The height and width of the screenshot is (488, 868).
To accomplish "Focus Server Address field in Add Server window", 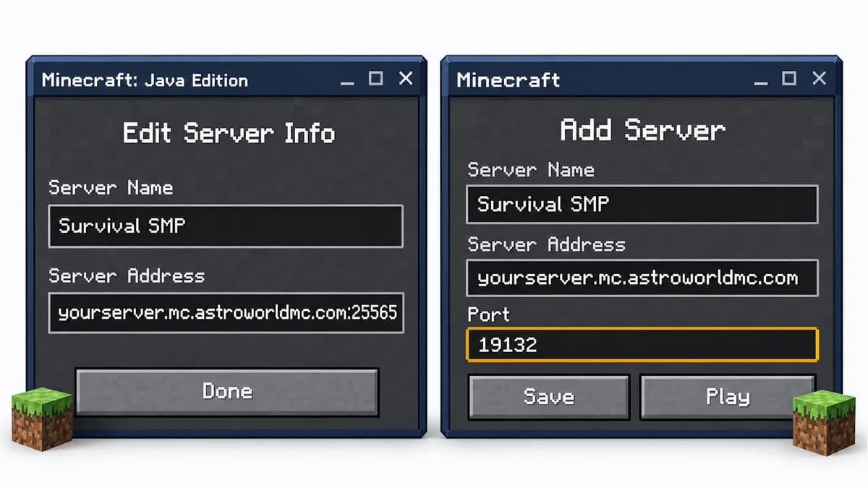I will pyautogui.click(x=642, y=278).
